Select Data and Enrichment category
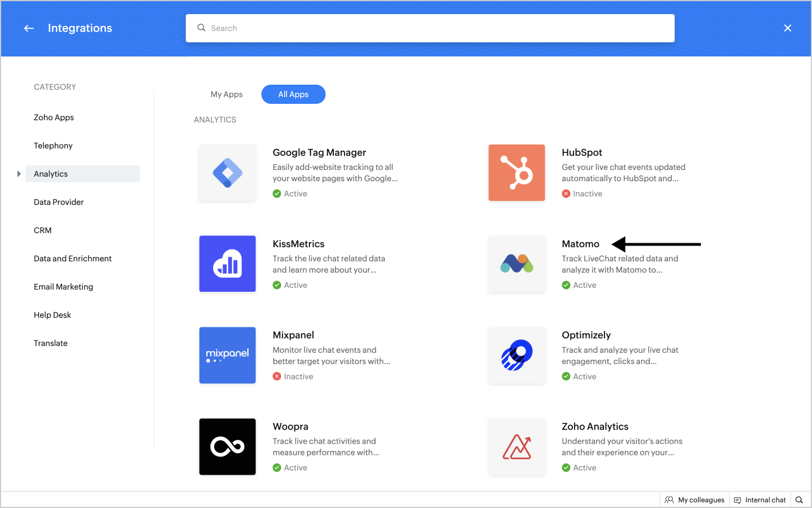The image size is (812, 508). click(x=73, y=259)
